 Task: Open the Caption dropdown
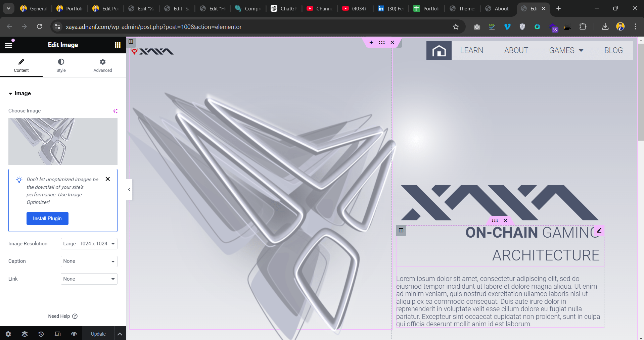[89, 261]
